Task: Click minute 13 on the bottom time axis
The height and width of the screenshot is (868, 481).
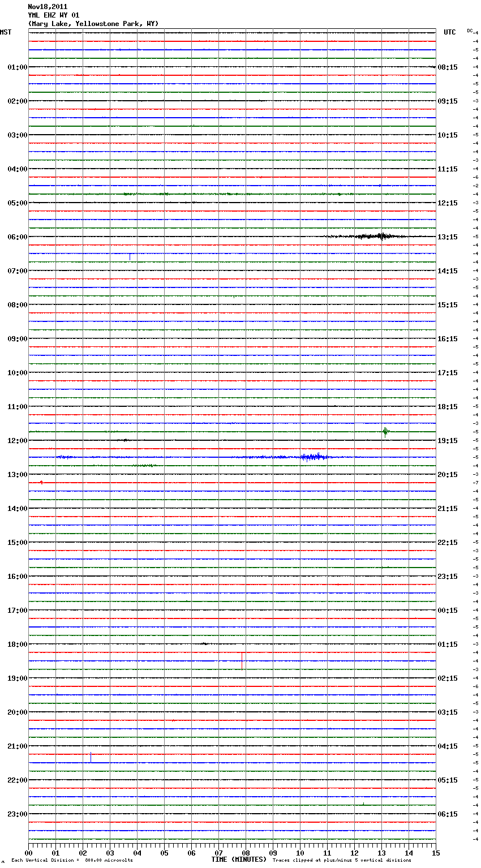Action: point(382,852)
